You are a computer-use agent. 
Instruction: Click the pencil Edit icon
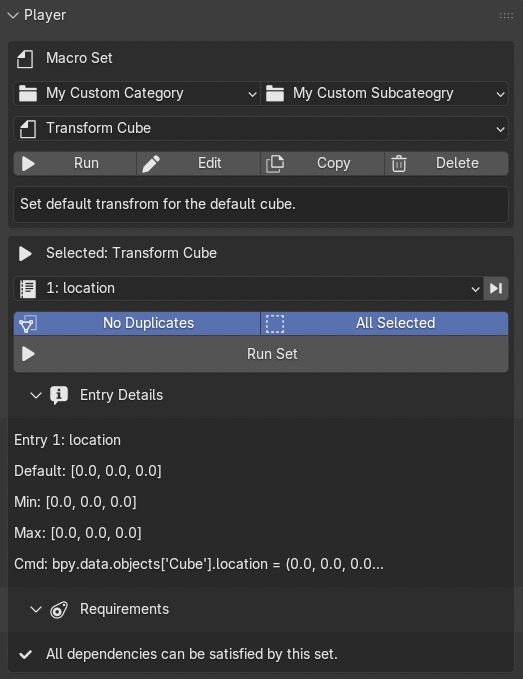pyautogui.click(x=151, y=164)
